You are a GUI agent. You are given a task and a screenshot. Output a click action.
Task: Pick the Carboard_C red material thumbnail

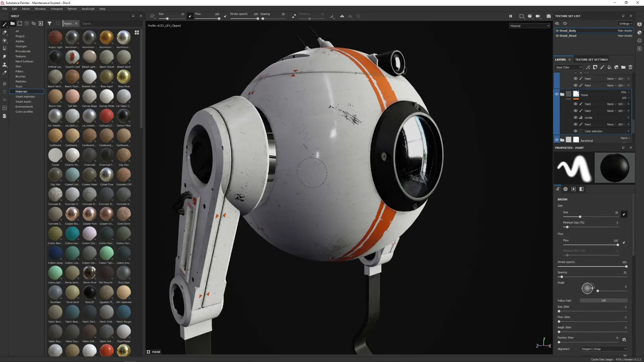[106, 116]
